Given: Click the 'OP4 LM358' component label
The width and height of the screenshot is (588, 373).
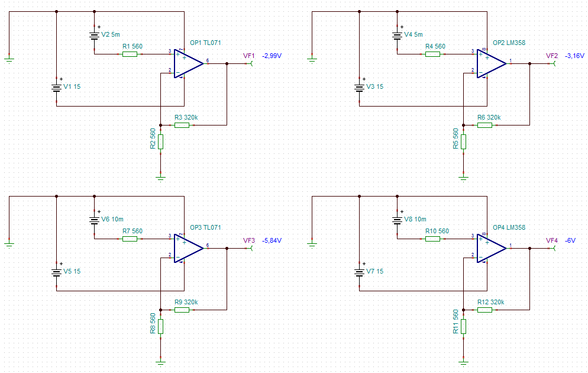Looking at the screenshot, I should point(509,227).
